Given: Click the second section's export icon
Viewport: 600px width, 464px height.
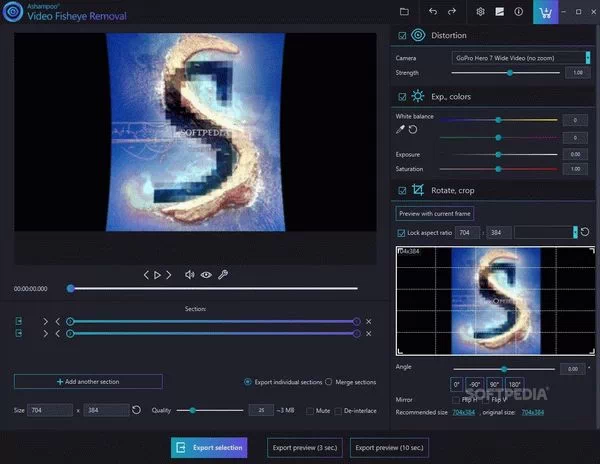Looking at the screenshot, I should (x=18, y=333).
